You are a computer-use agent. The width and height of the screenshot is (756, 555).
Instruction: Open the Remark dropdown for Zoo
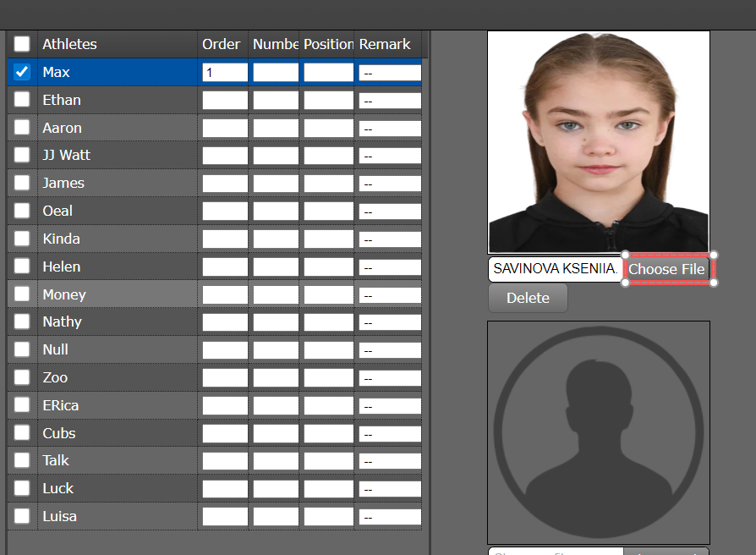390,378
